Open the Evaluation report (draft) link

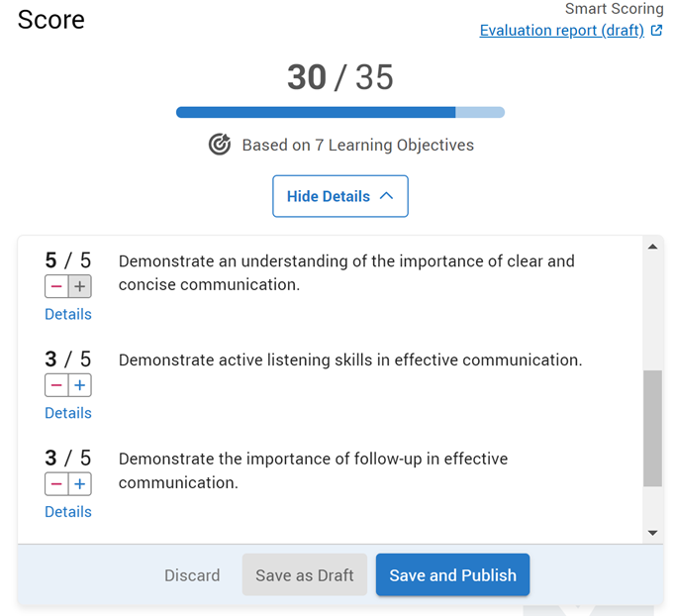(x=562, y=30)
